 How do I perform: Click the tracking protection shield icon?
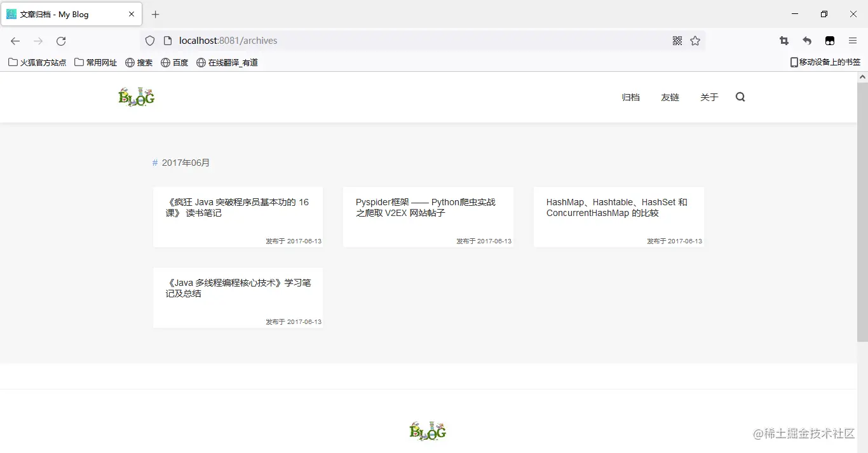pos(149,40)
